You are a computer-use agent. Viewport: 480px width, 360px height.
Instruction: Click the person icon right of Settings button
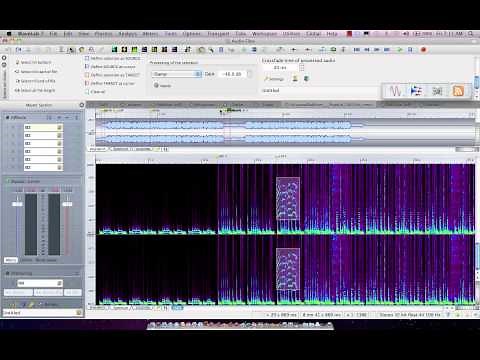[295, 79]
